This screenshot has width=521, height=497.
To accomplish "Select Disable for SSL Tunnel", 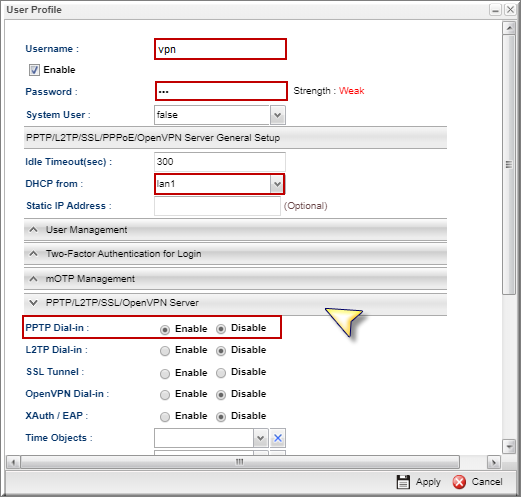I will (221, 373).
